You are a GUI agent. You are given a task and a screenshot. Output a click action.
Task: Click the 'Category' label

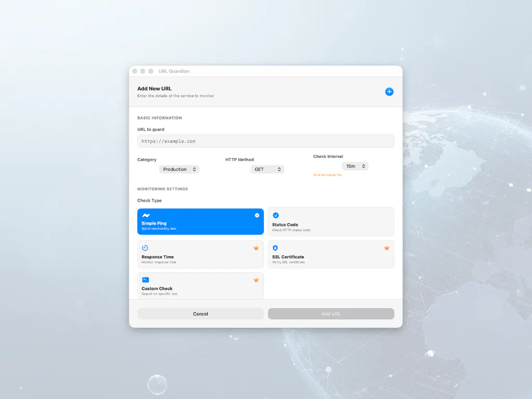pos(147,160)
